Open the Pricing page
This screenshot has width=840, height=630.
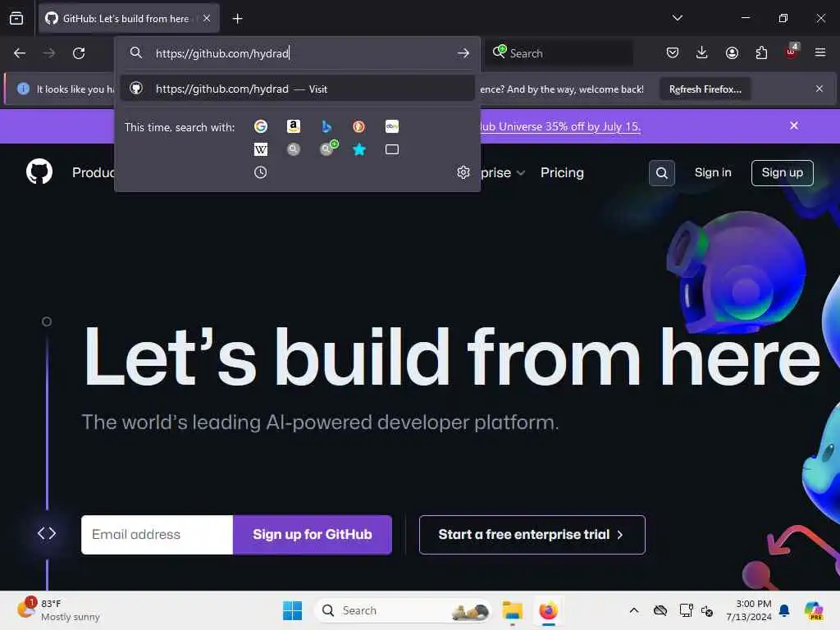coord(562,172)
